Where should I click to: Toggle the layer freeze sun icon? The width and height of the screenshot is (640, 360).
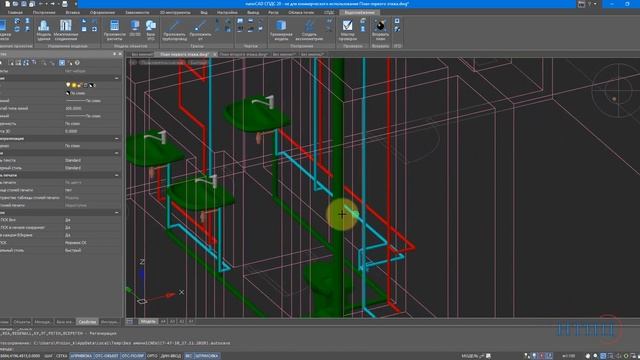point(74,85)
